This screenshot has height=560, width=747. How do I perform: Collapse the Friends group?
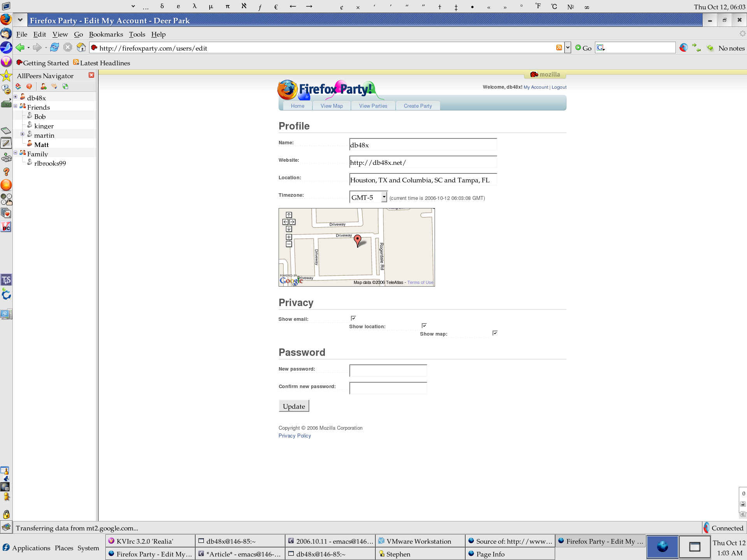coord(15,106)
